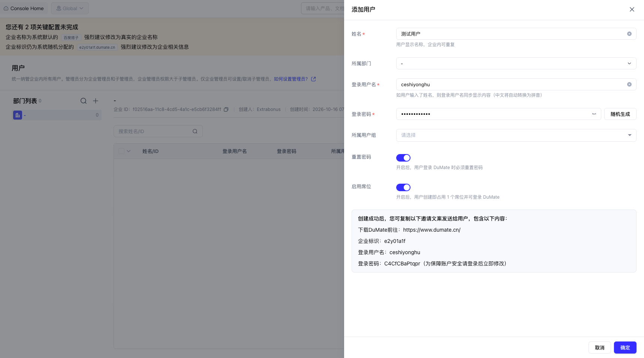Open the 所属部门 dropdown
This screenshot has height=358, width=644.
coord(516,63)
